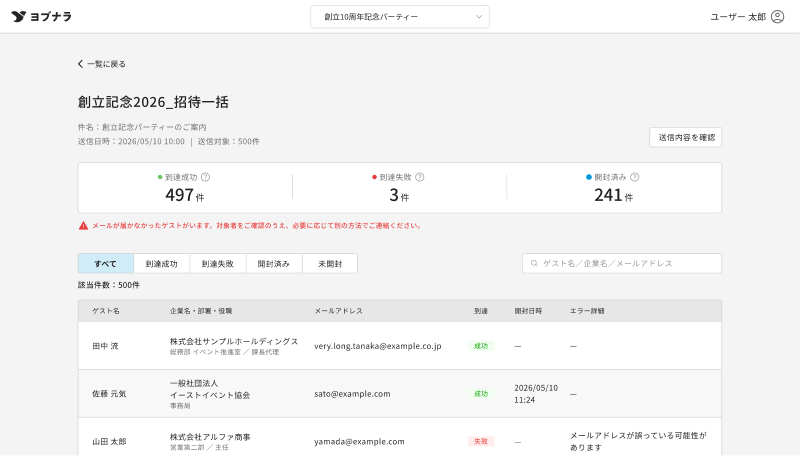Open the 創立10周年記念パーティー event dropdown

tap(399, 17)
